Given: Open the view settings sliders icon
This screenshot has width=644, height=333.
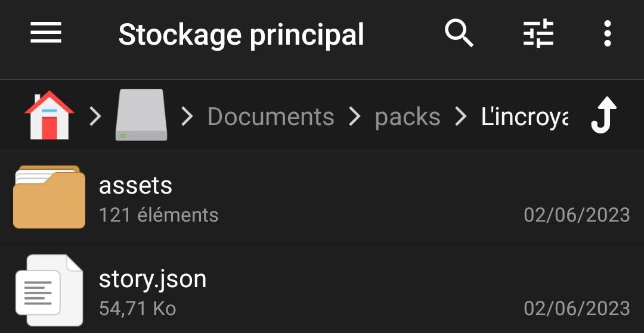Looking at the screenshot, I should tap(538, 33).
